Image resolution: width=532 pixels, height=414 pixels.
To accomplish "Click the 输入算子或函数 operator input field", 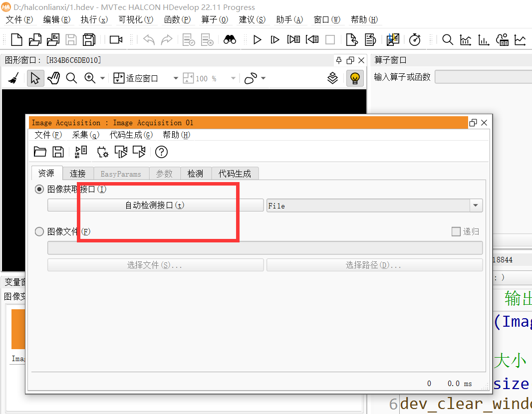I will coord(484,77).
